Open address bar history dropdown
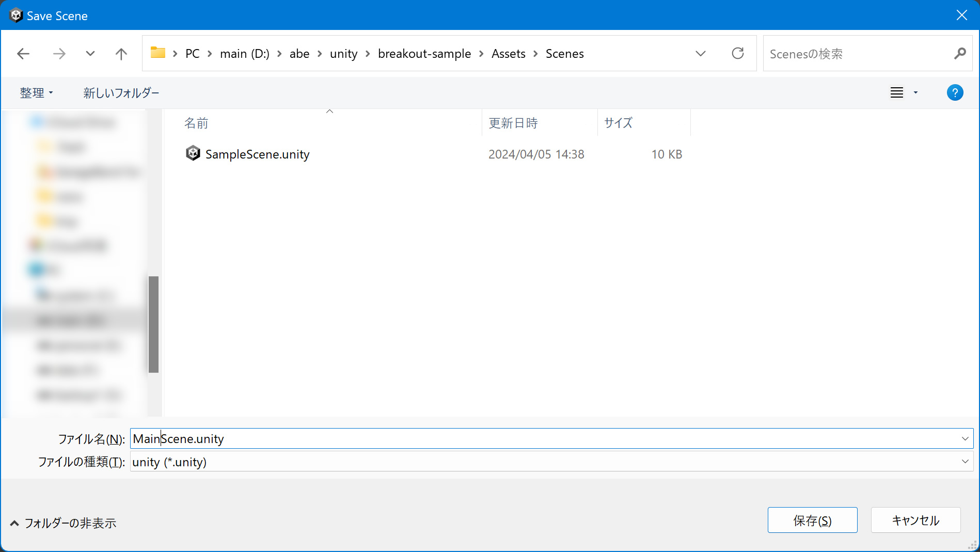This screenshot has height=552, width=980. pos(701,53)
